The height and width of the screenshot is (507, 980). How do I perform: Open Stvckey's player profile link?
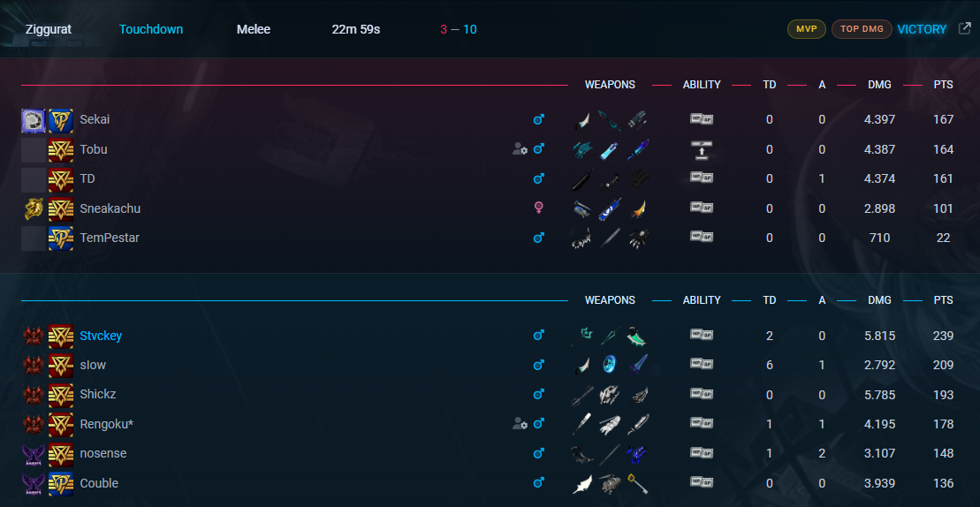(x=101, y=336)
